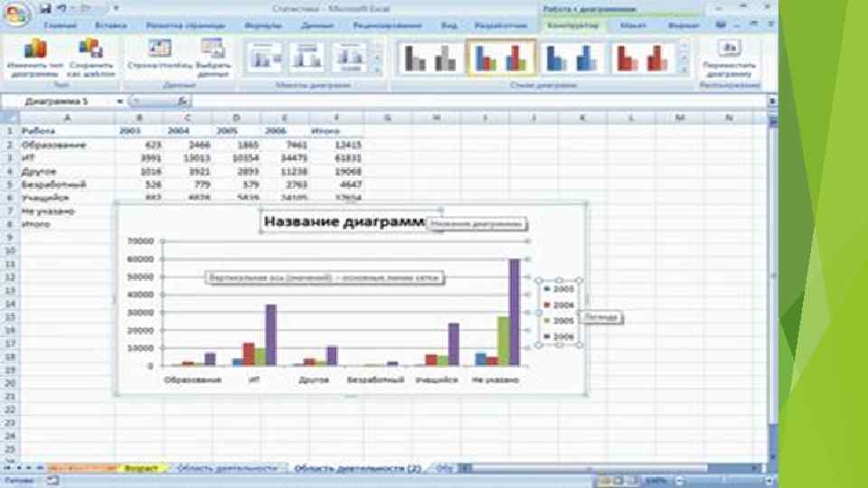
Task: Click inside the formula bar field
Action: pos(479,101)
